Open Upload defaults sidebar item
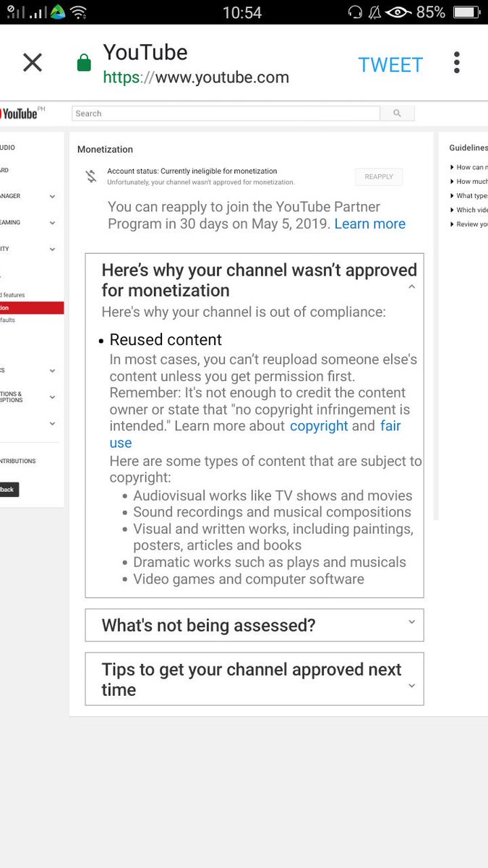The height and width of the screenshot is (868, 488). 8,320
